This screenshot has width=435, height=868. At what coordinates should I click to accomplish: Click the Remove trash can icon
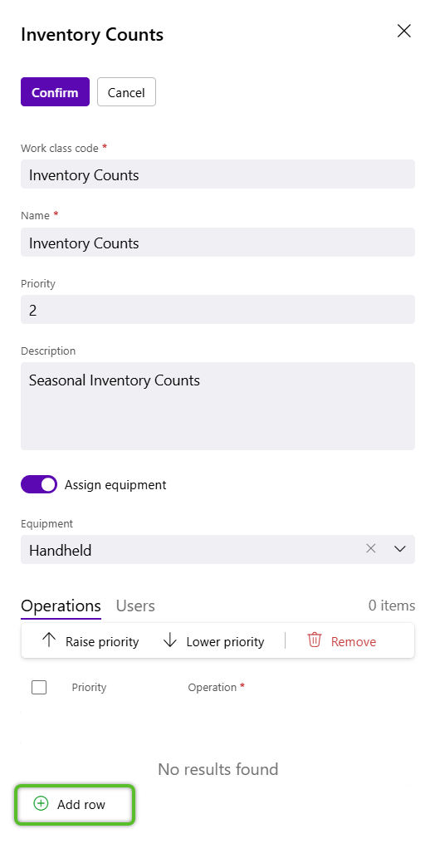click(x=315, y=640)
